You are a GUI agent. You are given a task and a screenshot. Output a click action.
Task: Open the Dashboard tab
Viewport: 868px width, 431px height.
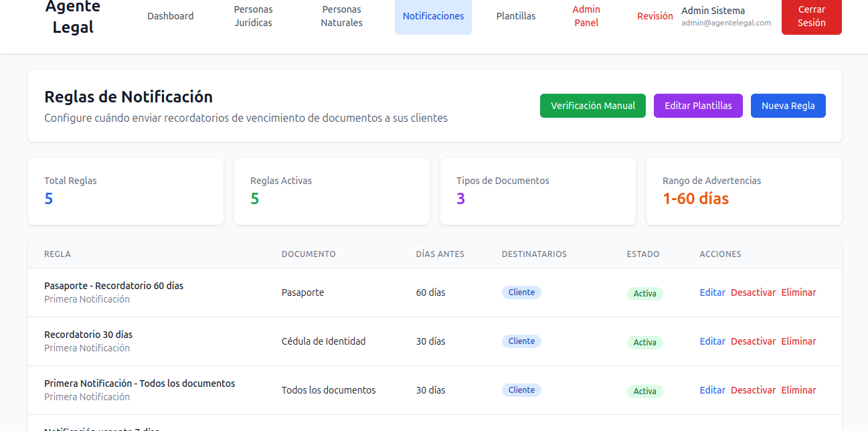[170, 15]
